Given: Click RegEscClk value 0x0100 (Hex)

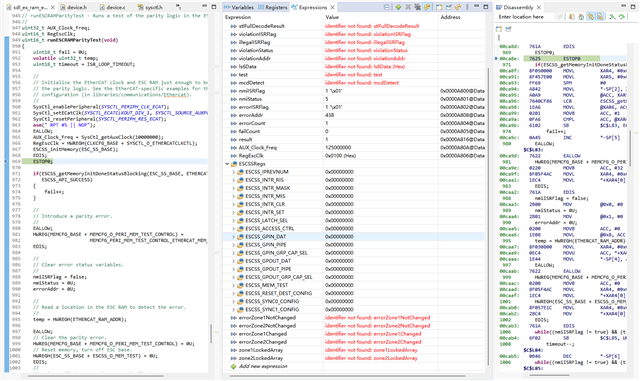Looking at the screenshot, I should pos(340,156).
